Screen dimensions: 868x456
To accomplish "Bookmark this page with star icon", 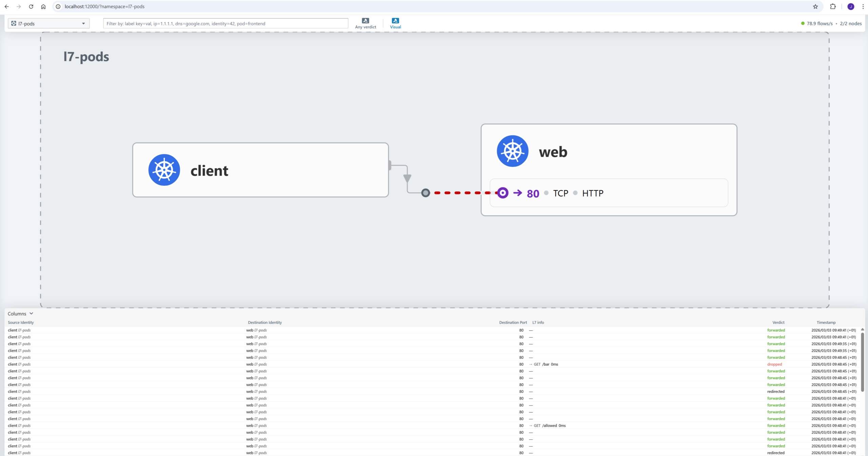I will (815, 6).
